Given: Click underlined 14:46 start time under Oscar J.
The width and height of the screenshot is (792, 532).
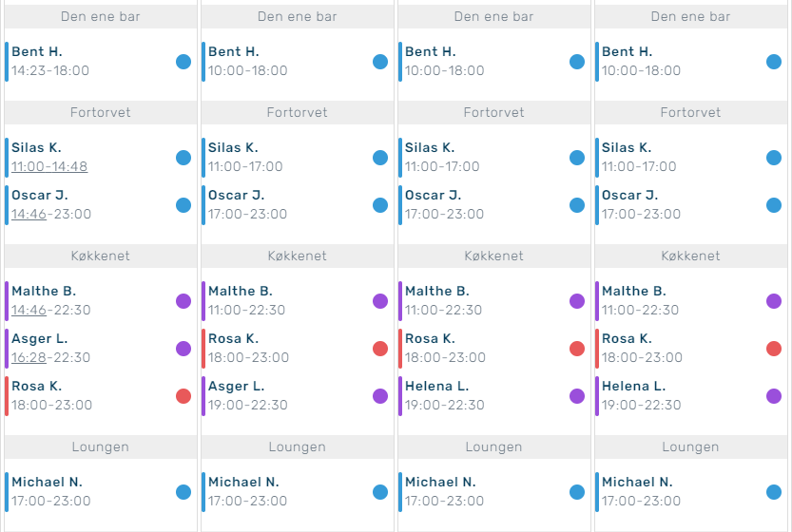Looking at the screenshot, I should coord(29,215).
